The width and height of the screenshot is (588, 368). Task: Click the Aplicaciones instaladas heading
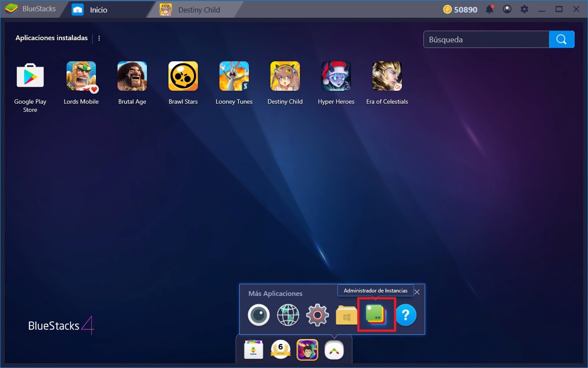pos(51,38)
